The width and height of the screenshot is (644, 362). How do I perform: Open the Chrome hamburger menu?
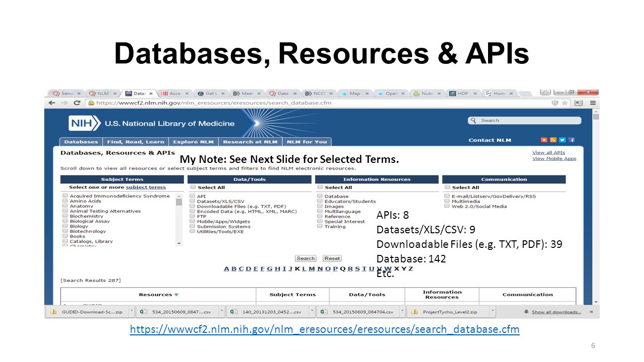[x=593, y=103]
